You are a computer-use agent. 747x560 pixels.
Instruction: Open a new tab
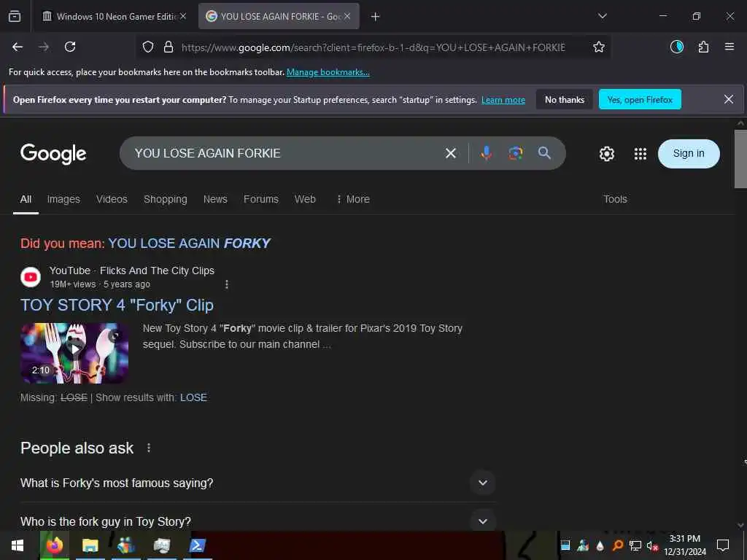pos(376,17)
